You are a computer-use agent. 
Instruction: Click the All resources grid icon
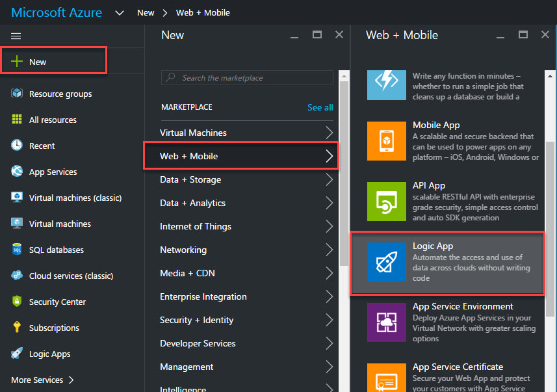tap(17, 120)
